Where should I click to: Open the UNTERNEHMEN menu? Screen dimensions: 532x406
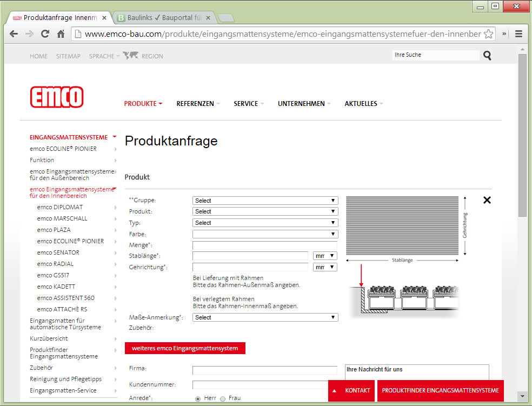[304, 104]
